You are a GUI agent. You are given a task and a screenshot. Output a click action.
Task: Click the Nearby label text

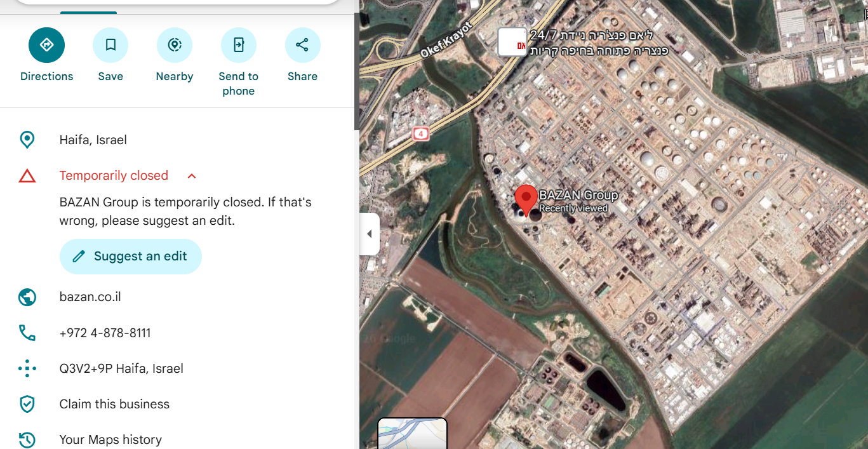[175, 76]
